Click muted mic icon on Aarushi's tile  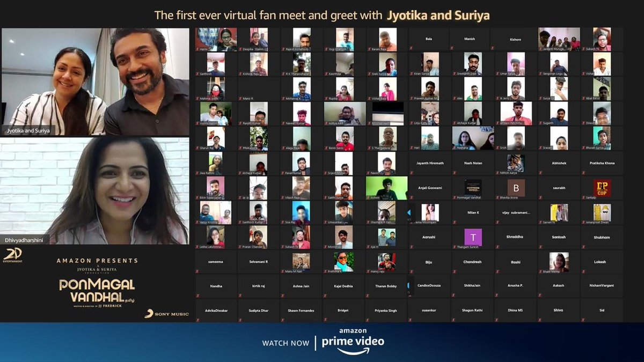coord(411,246)
